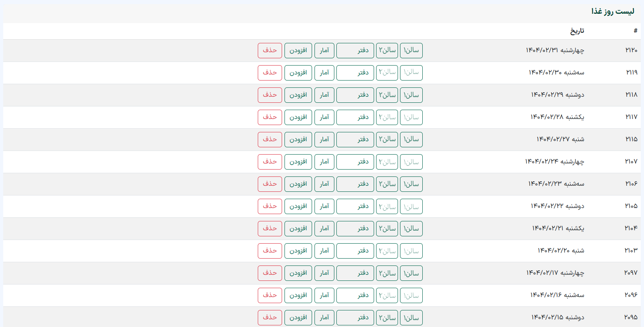The width and height of the screenshot is (644, 327).
Task: Delete row ۲۱۰۷ with حذف
Action: tap(270, 162)
